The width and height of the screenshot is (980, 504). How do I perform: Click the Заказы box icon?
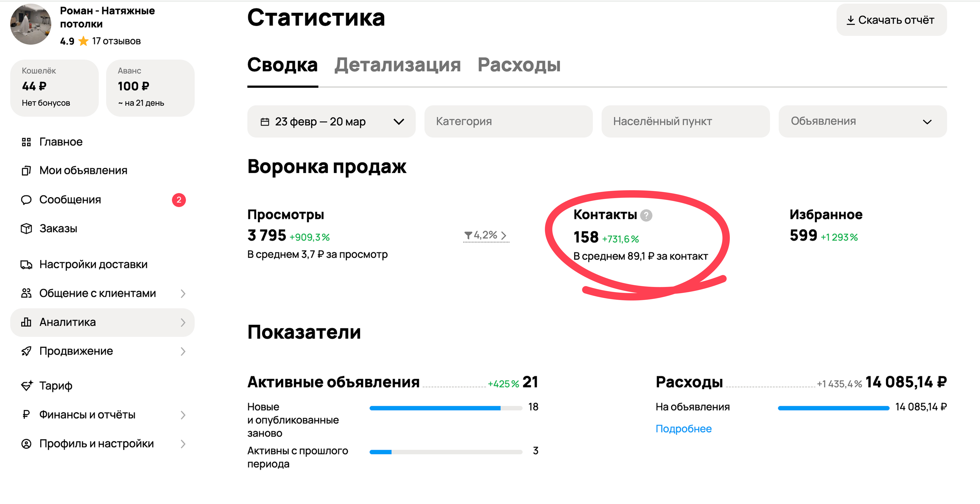pyautogui.click(x=26, y=228)
